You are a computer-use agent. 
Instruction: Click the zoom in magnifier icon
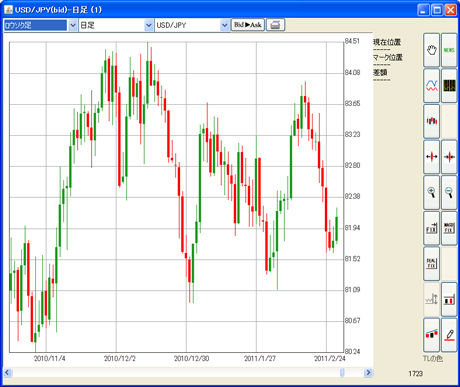click(x=432, y=192)
